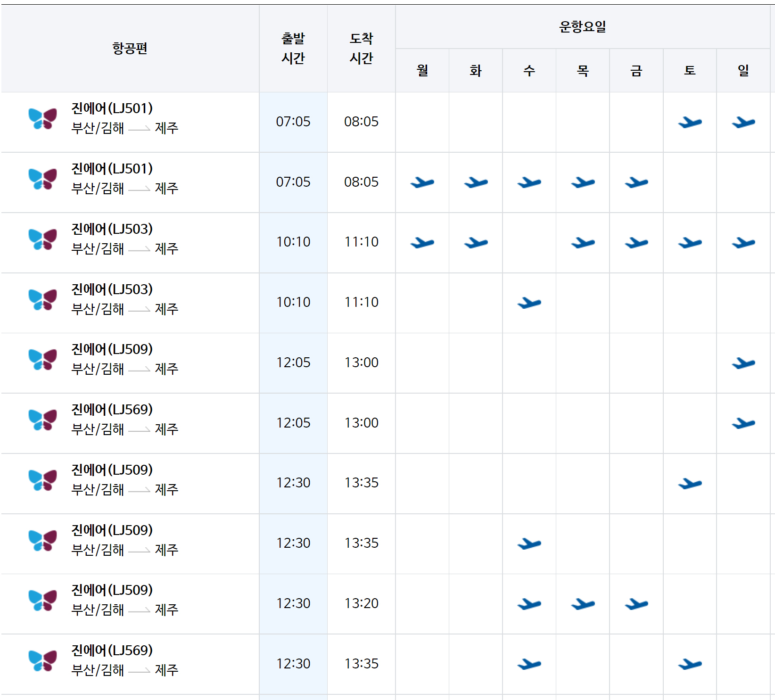The height and width of the screenshot is (700, 775).
Task: Click the 항공편 column header
Action: click(x=130, y=48)
